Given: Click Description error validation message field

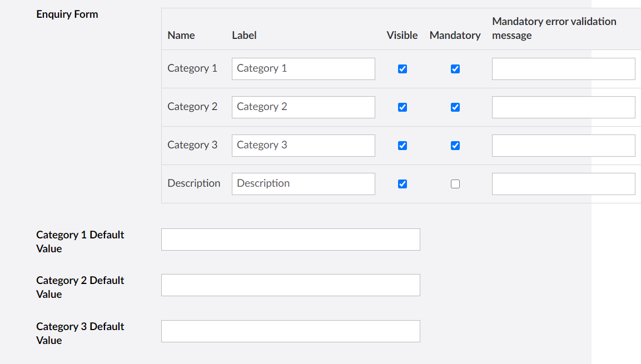Looking at the screenshot, I should click(563, 184).
